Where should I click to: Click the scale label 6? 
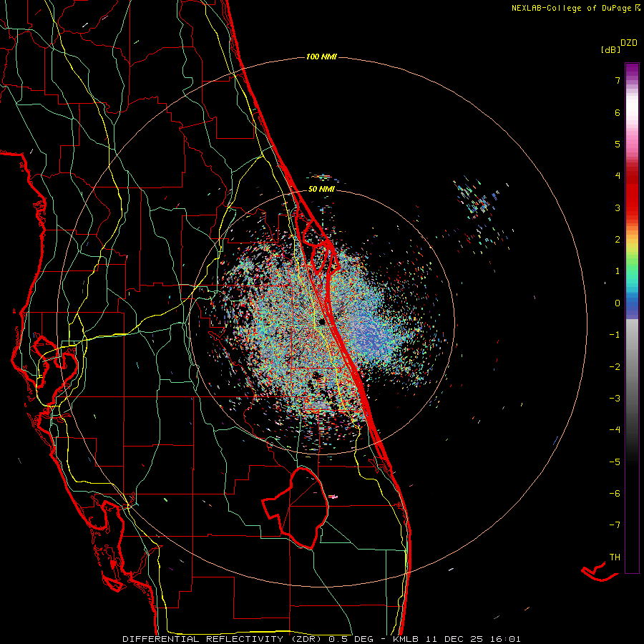pos(618,112)
